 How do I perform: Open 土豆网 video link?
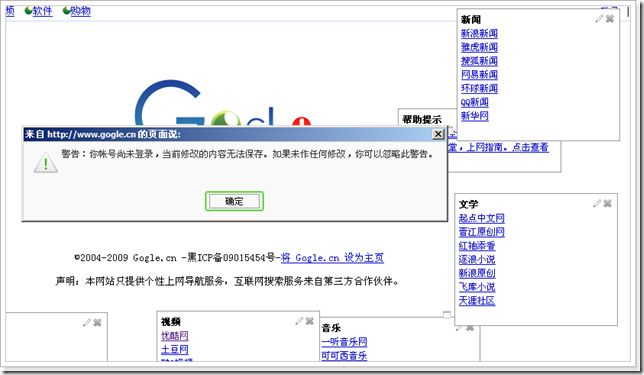[175, 350]
